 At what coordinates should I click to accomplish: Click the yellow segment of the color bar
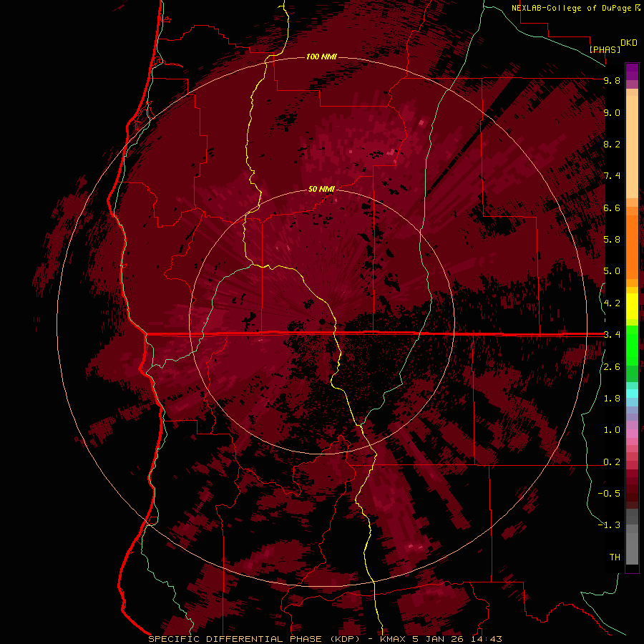click(632, 306)
